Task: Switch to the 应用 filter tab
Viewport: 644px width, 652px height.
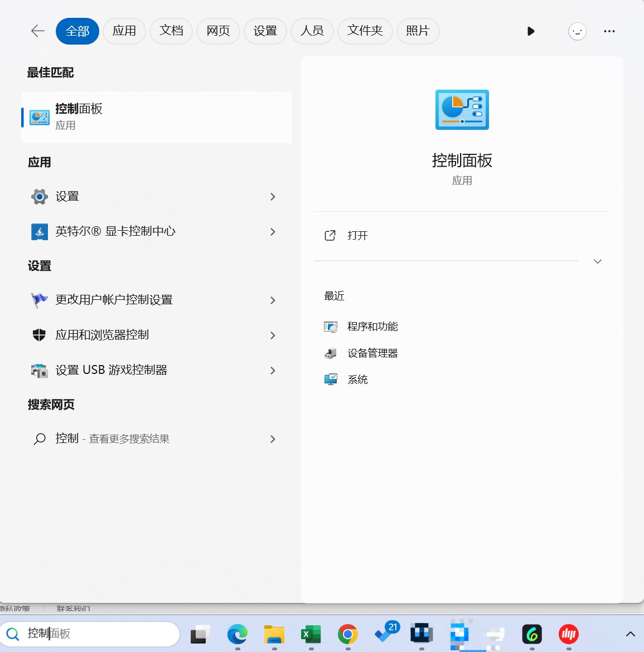Action: (x=124, y=31)
